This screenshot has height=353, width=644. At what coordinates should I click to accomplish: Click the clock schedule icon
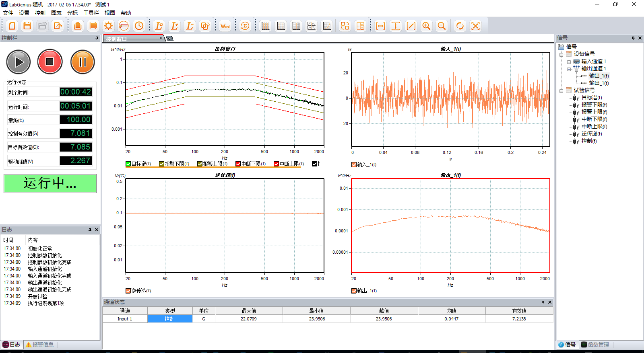[x=139, y=26]
